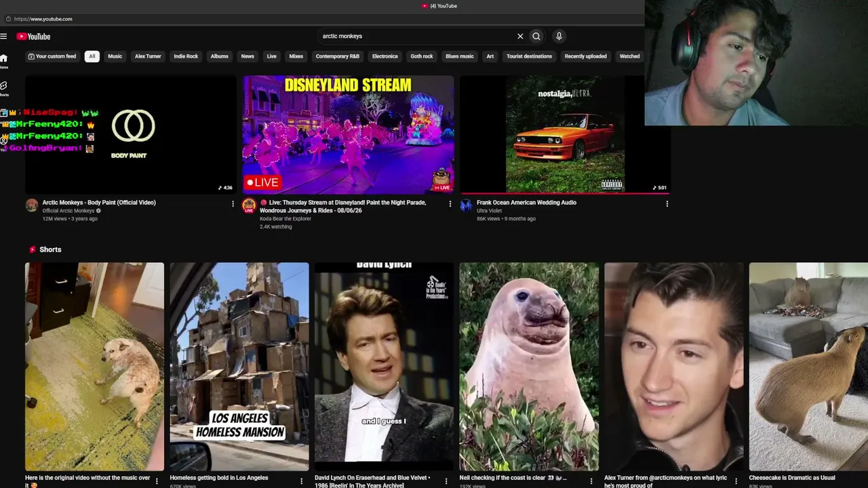
Task: Choose the Indie Rock filter chip
Action: coord(186,56)
